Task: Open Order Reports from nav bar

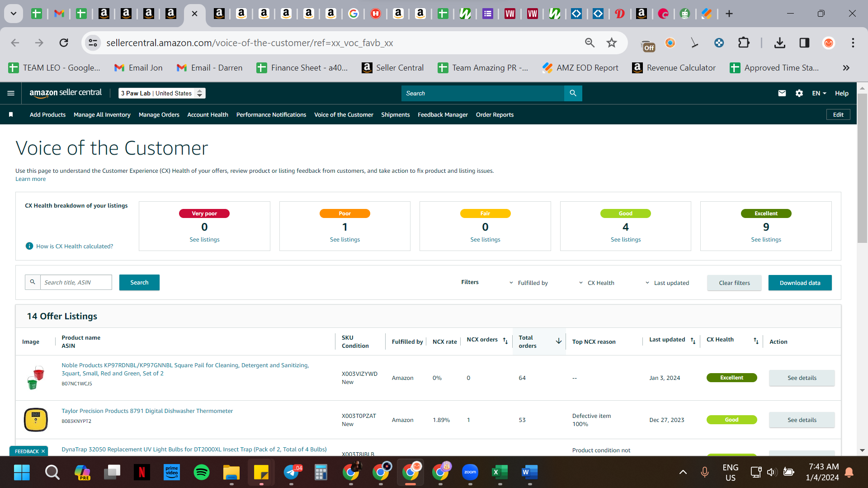Action: tap(495, 115)
